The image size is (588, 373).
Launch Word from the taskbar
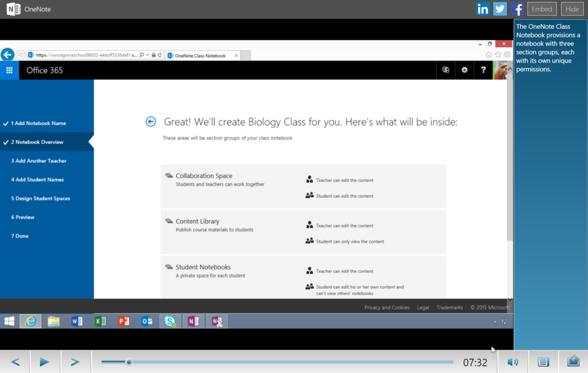[77, 321]
